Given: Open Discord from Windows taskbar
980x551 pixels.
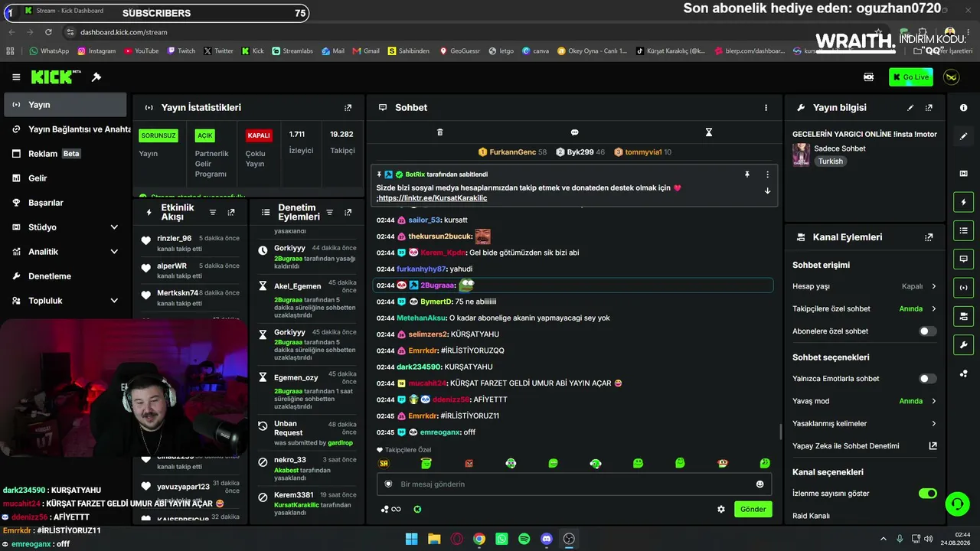Looking at the screenshot, I should point(547,539).
